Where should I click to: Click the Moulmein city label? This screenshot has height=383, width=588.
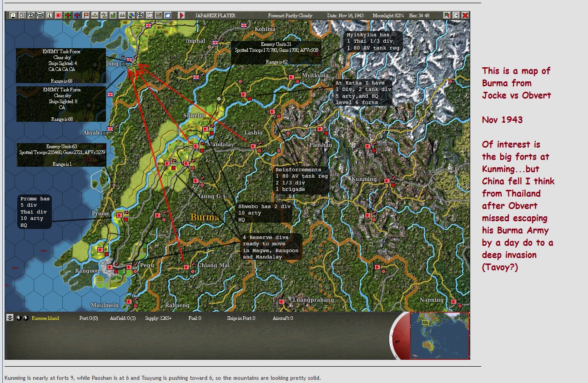(105, 305)
